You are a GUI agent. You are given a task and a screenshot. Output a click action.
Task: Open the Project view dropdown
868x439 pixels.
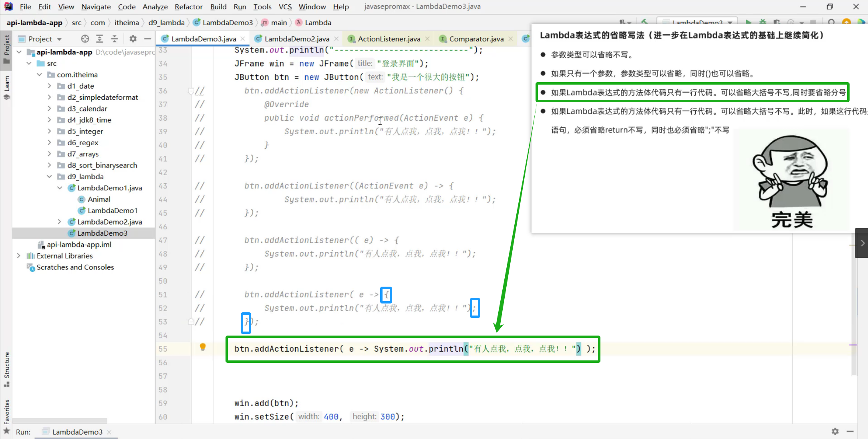click(59, 39)
